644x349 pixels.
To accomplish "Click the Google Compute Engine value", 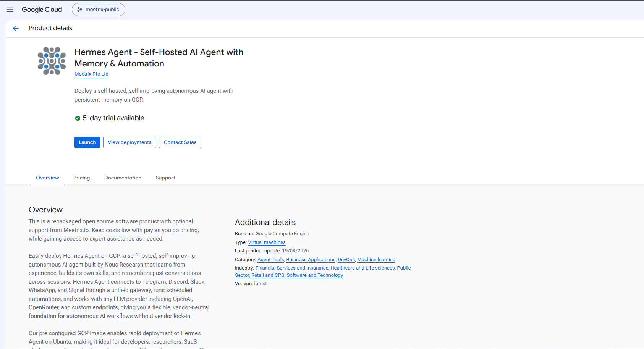I will coord(282,234).
